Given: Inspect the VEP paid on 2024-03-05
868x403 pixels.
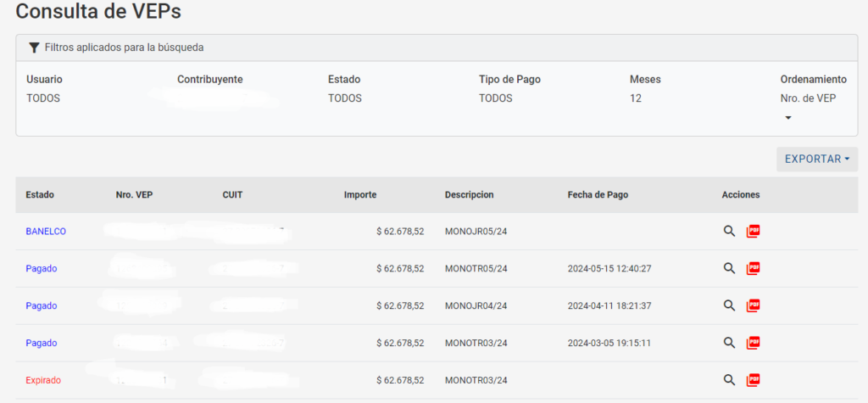Looking at the screenshot, I should click(x=729, y=343).
